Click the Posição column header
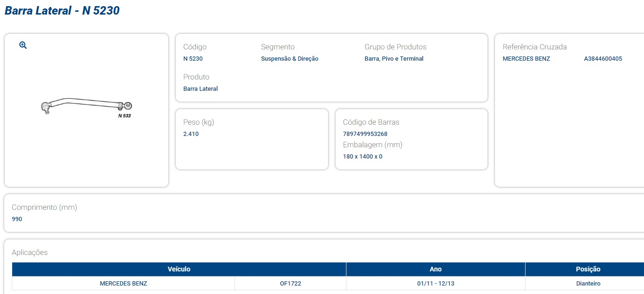 [588, 269]
